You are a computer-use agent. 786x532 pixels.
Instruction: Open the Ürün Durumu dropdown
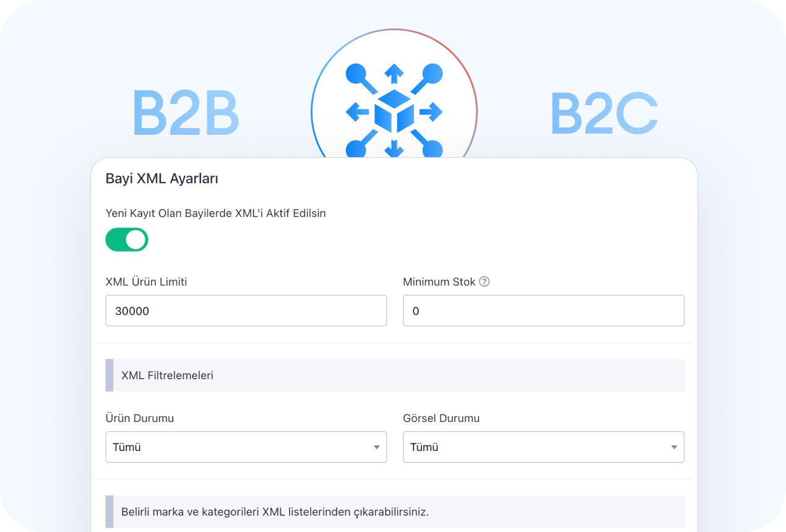(x=246, y=447)
